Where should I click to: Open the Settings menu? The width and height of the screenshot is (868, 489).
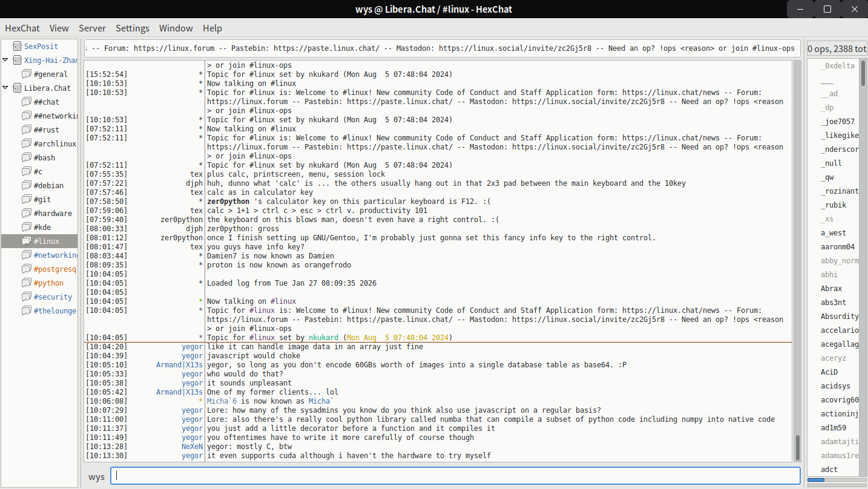point(132,28)
